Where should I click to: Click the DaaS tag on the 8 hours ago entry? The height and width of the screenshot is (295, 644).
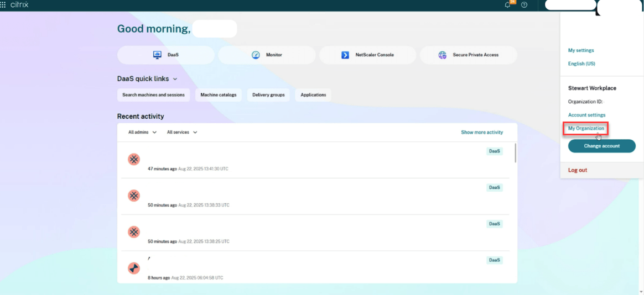click(495, 260)
